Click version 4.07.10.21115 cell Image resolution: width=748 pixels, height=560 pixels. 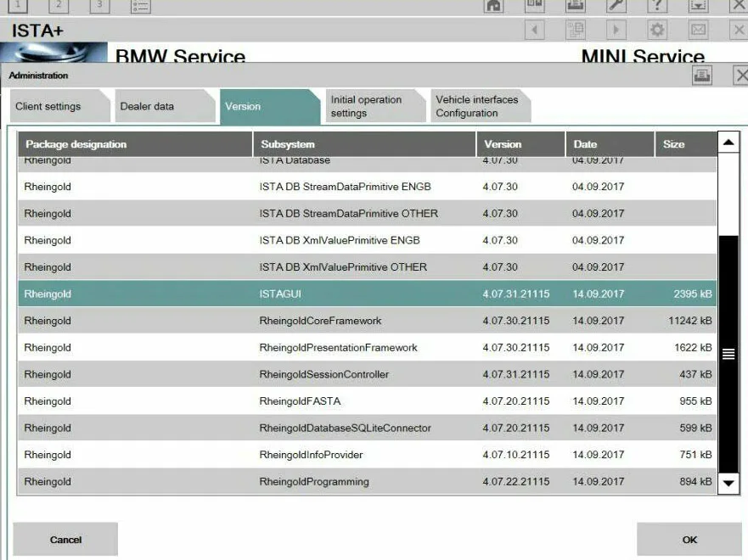pyautogui.click(x=515, y=455)
